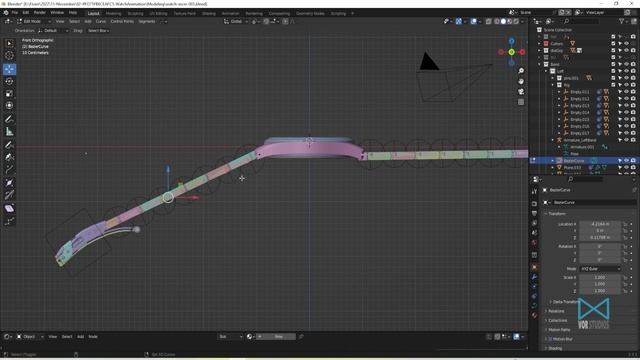Toggle exclude checkbox for Left collection
640x360 pixels.
pyautogui.click(x=613, y=71)
